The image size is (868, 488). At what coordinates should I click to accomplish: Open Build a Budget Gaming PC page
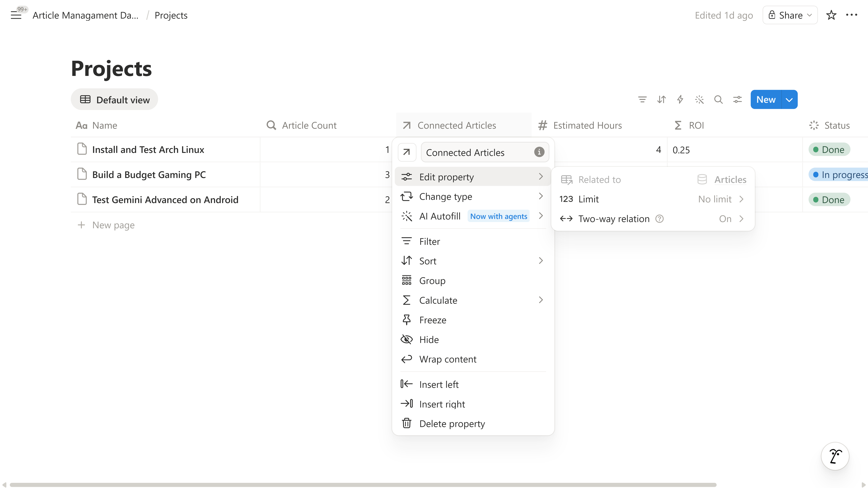149,174
